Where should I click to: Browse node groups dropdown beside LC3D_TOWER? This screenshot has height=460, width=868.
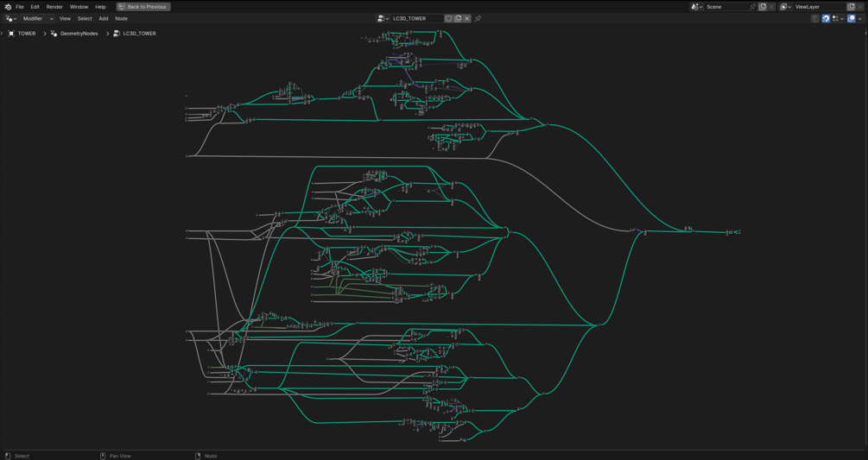coord(383,18)
